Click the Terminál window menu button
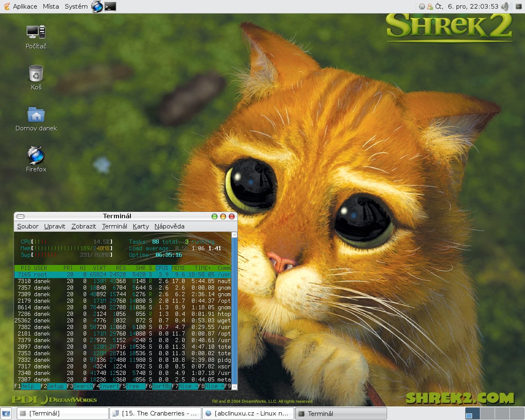The image size is (525, 420). 21,216
